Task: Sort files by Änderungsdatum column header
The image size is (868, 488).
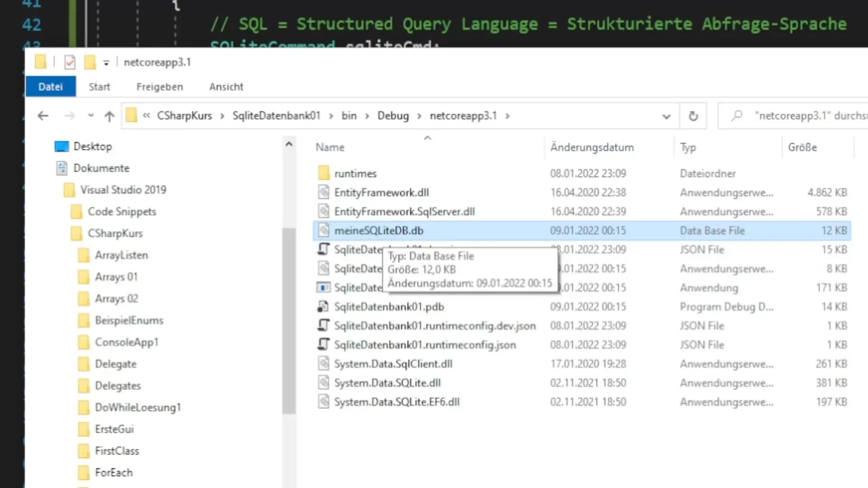Action: coord(591,147)
